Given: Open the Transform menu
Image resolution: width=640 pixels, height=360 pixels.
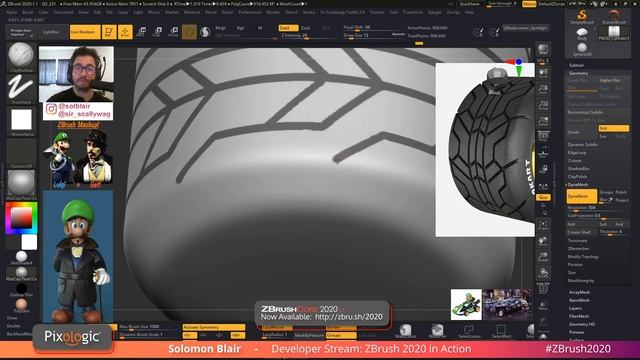Looking at the screenshot, I should (x=413, y=12).
